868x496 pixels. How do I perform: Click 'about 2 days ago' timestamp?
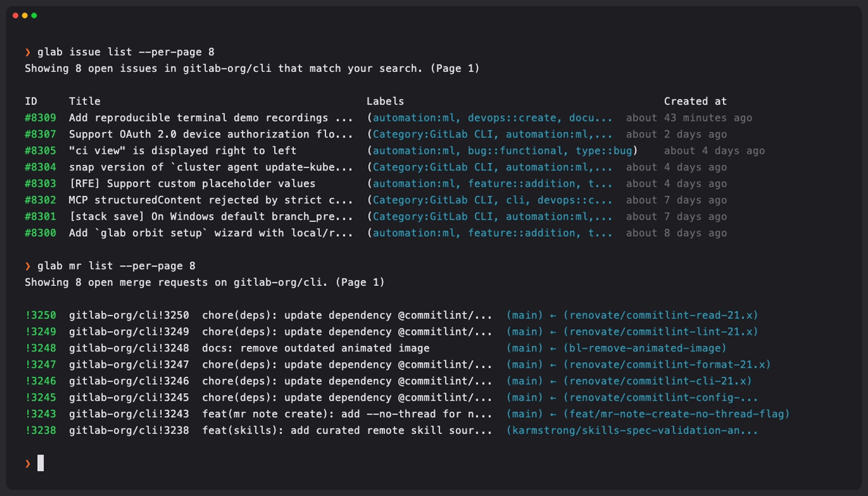pyautogui.click(x=676, y=135)
